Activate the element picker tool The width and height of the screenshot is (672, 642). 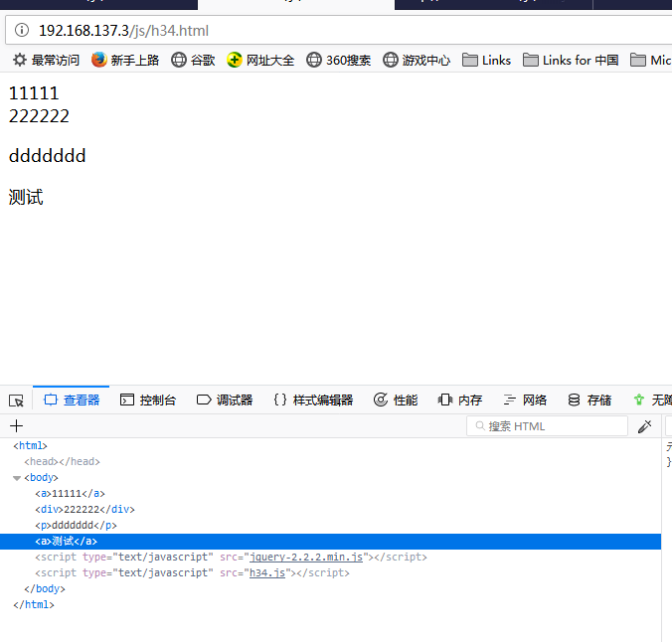tap(16, 401)
